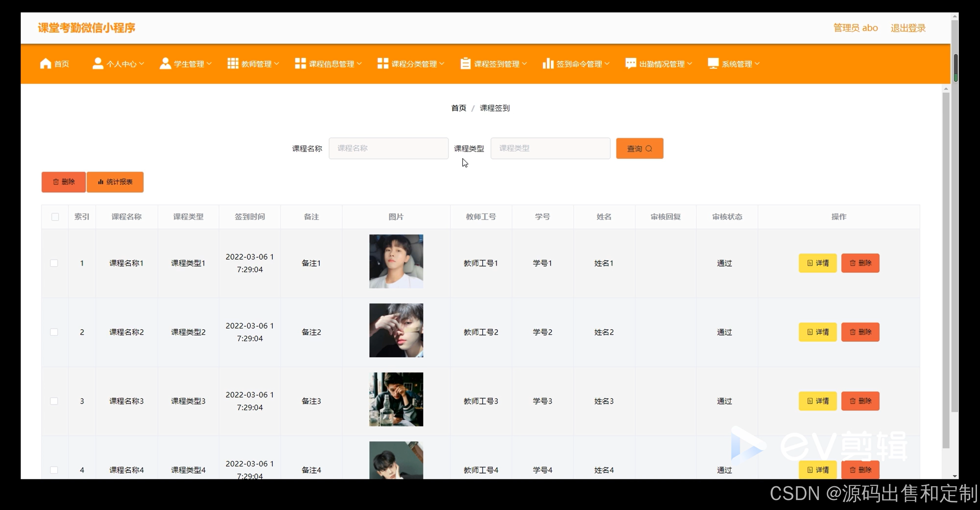Expand the 学生管理 dropdown chevron

(x=209, y=64)
